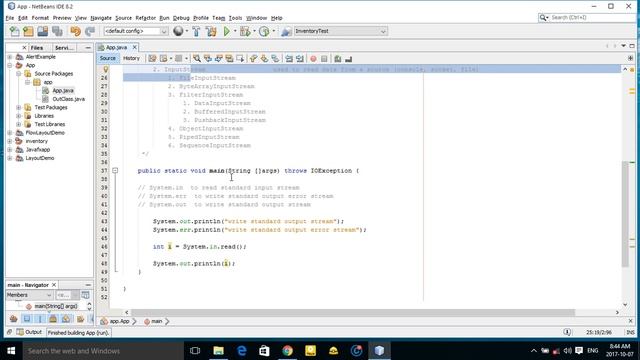Click the editor vertical scrollbar thumb

tap(625, 214)
